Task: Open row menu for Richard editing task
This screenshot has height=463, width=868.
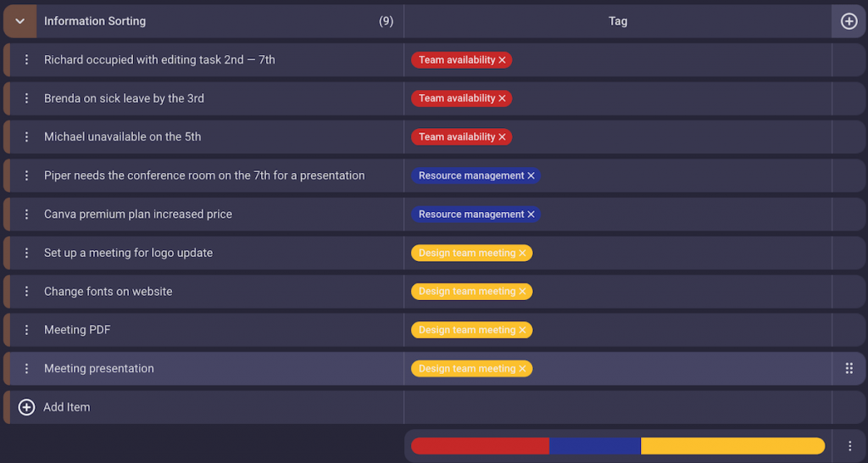Action: point(26,60)
